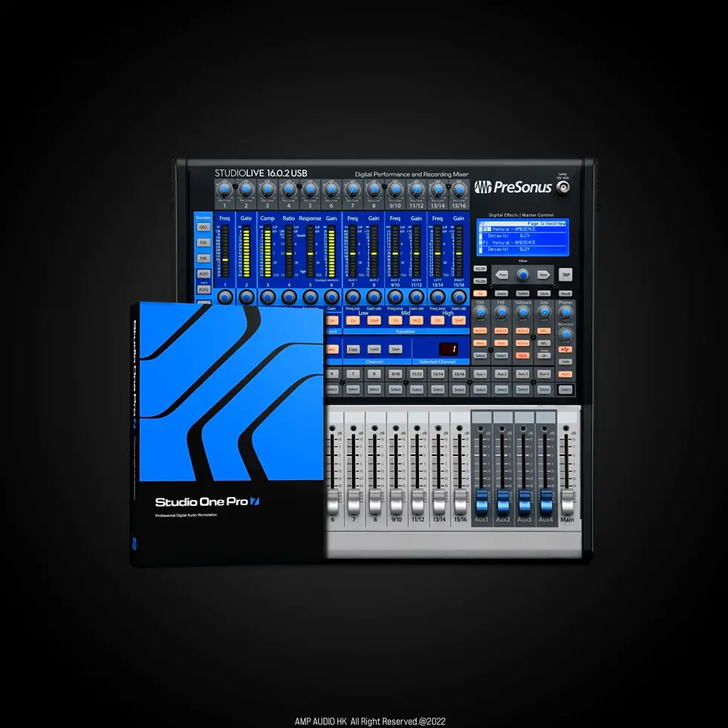Tap the TAP tempo button
Screen dimensions: 728x728
[x=565, y=274]
